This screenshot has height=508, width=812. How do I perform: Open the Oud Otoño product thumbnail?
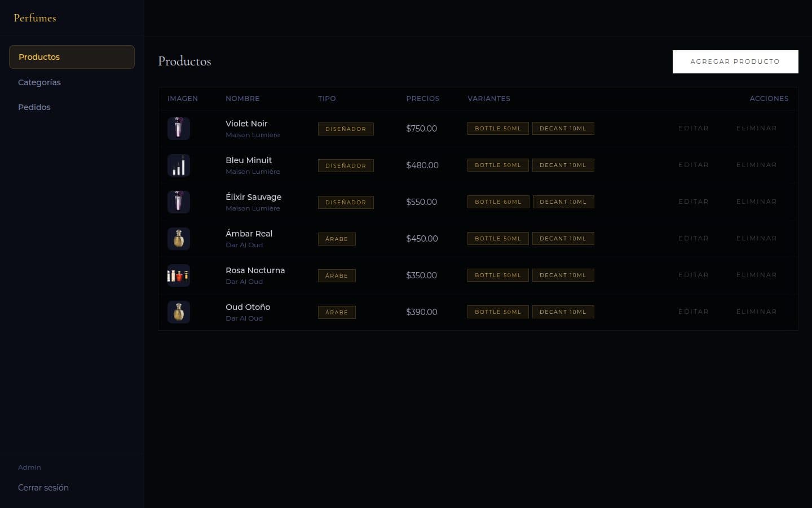click(179, 312)
